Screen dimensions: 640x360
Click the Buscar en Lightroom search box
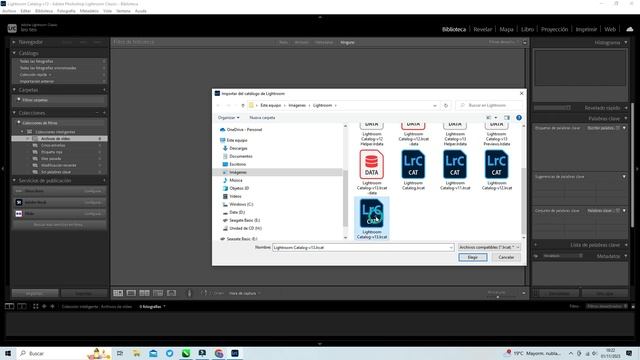tap(489, 105)
